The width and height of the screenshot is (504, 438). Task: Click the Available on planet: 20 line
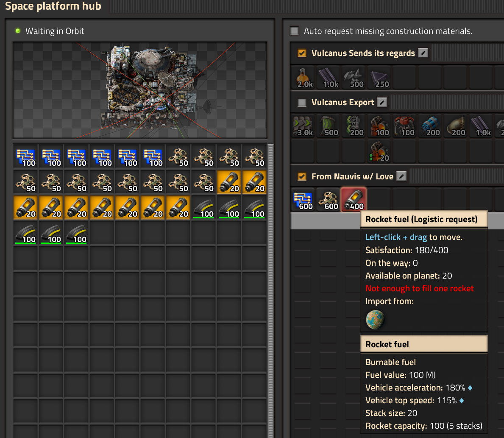tap(409, 276)
